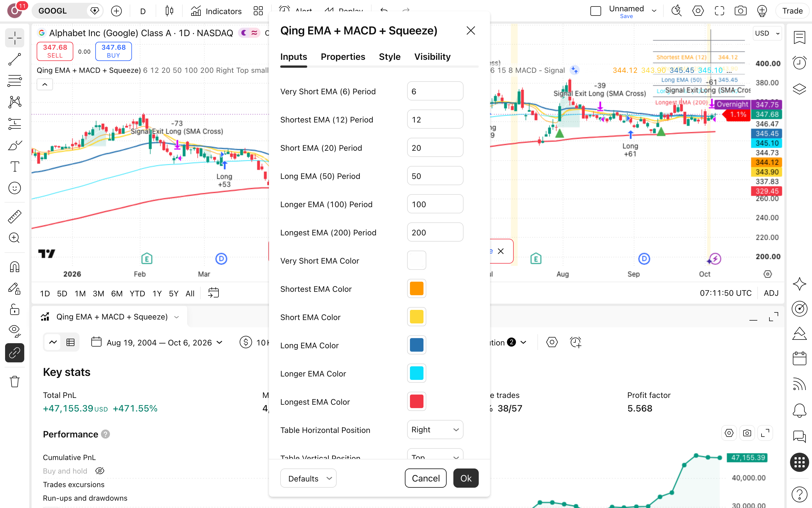Click the GOOGL symbol search box
812x508 pixels.
67,11
